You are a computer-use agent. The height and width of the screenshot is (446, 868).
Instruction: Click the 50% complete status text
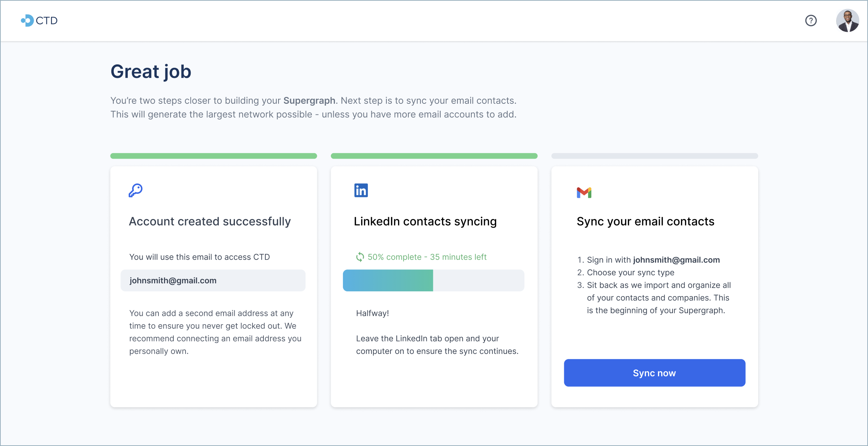(x=427, y=257)
